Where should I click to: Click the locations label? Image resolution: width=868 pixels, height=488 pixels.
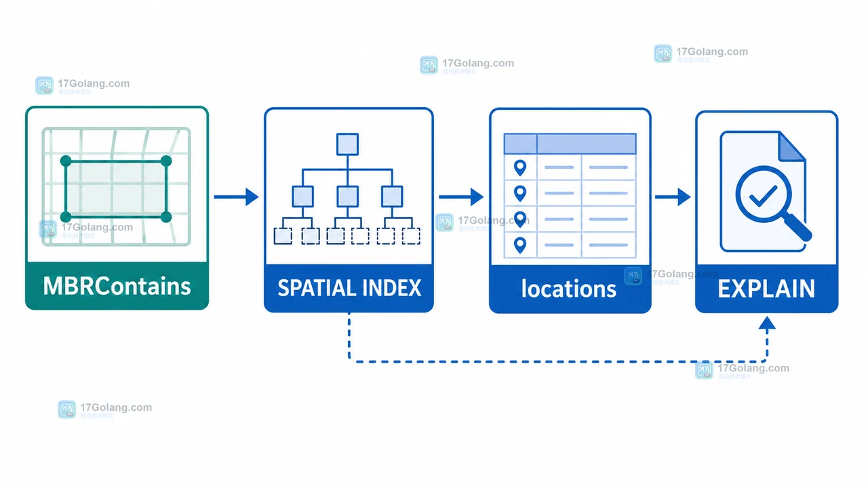point(569,289)
